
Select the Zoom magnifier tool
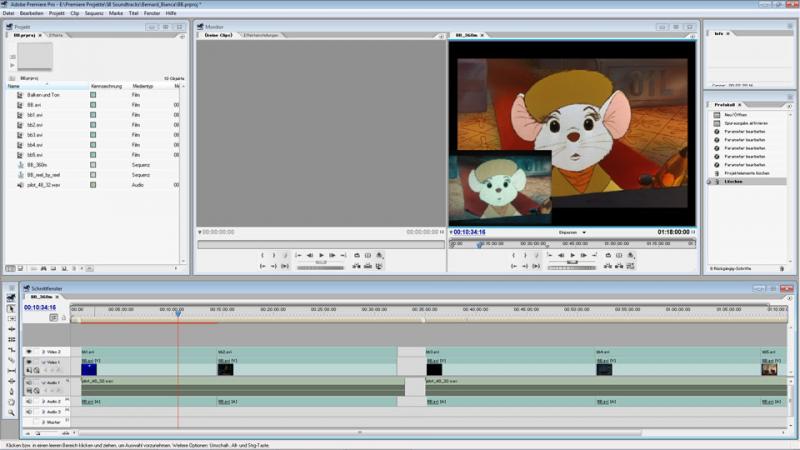click(11, 411)
